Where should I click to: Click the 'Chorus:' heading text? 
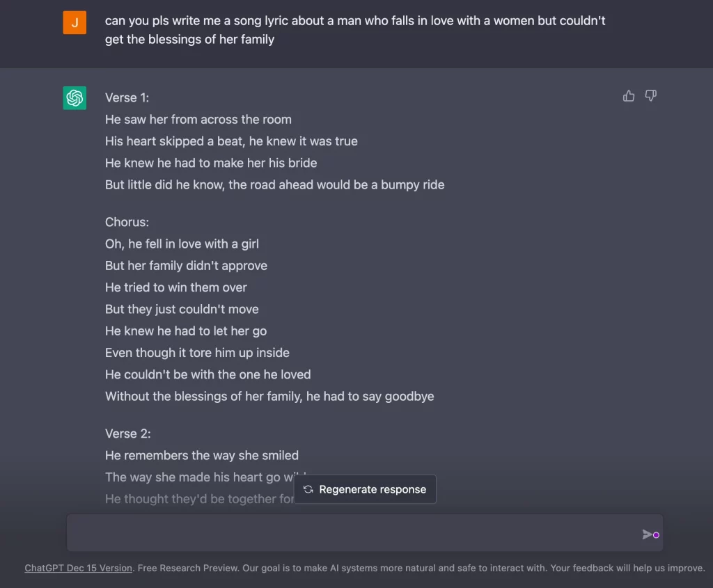[x=127, y=222]
